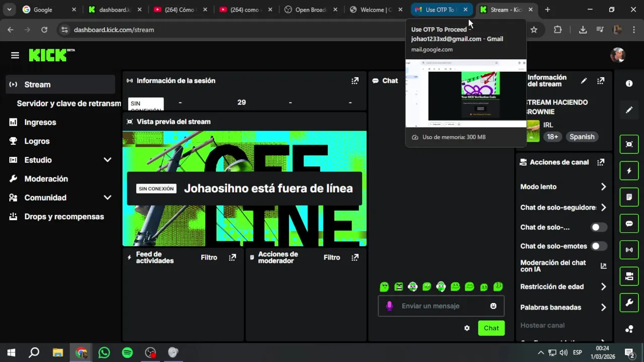Click the KICK logo
644x362 pixels.
coord(51,55)
